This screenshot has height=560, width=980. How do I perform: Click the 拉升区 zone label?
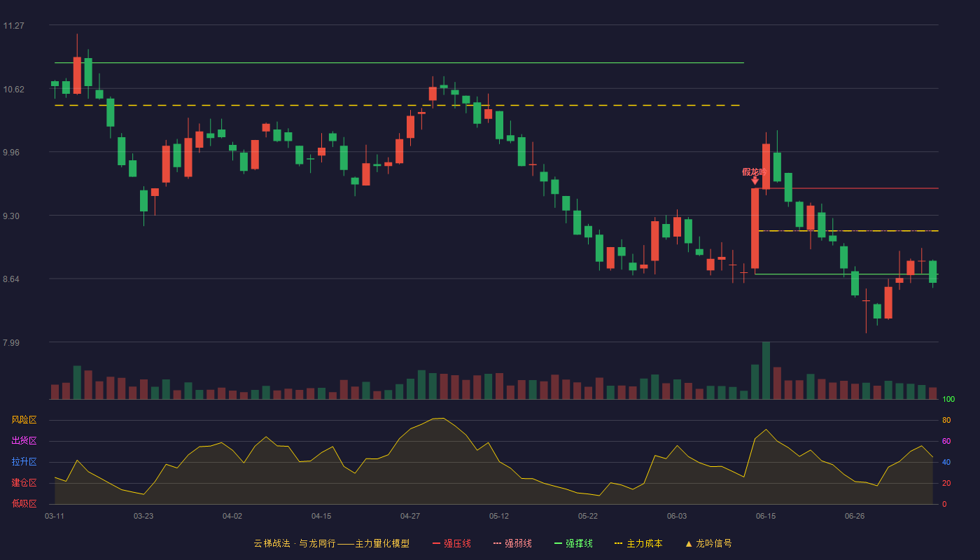(24, 462)
